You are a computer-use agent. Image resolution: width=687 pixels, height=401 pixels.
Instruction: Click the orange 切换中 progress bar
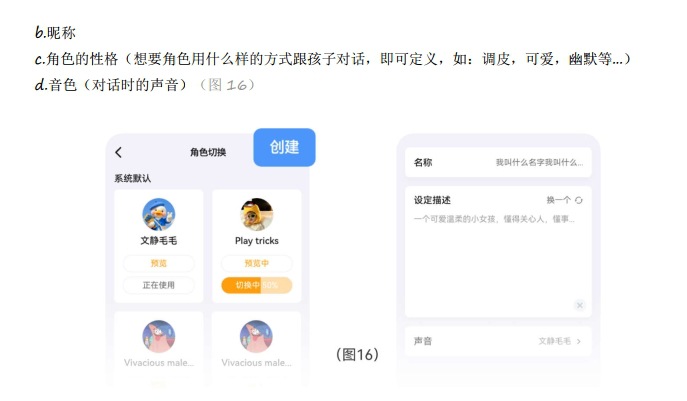pyautogui.click(x=257, y=285)
